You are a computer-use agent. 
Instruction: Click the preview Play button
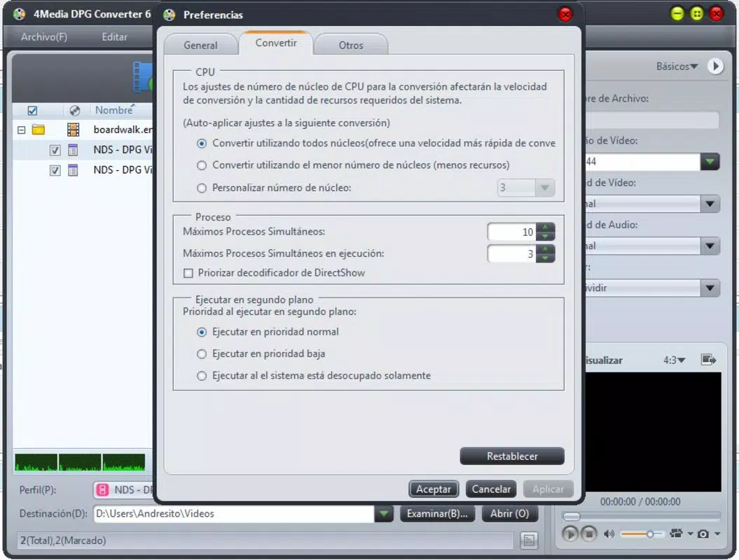(x=569, y=534)
